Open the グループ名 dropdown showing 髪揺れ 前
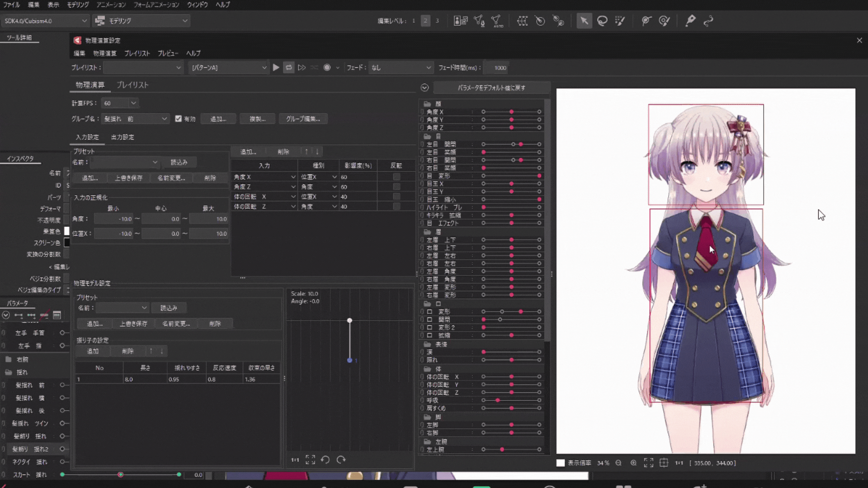The image size is (868, 488). [136, 119]
